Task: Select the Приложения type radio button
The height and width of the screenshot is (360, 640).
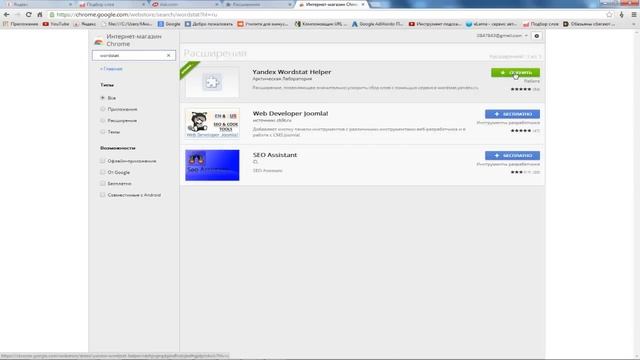Action: [103, 109]
